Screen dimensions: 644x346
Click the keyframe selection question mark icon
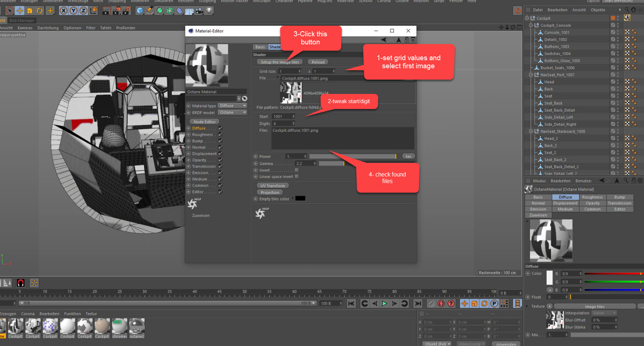[x=451, y=303]
